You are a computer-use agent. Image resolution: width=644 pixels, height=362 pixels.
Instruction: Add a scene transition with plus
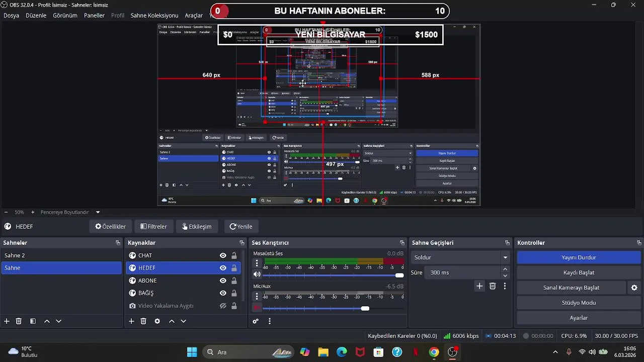(x=479, y=286)
